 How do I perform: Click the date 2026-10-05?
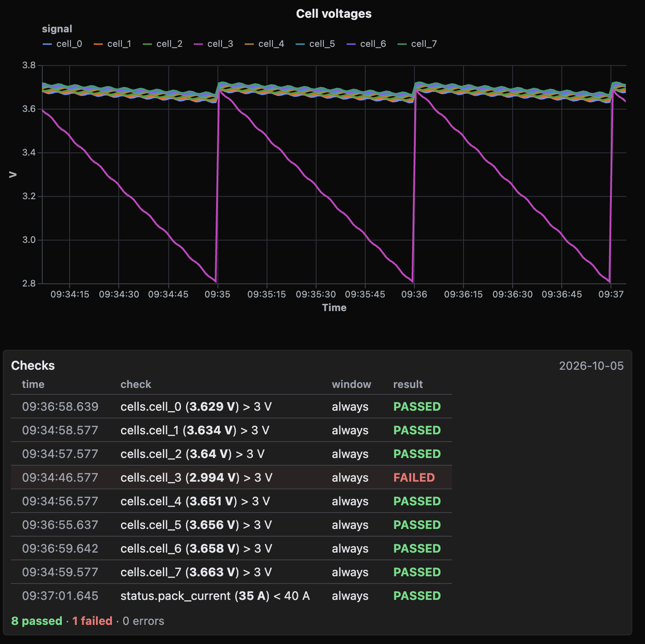click(x=591, y=366)
